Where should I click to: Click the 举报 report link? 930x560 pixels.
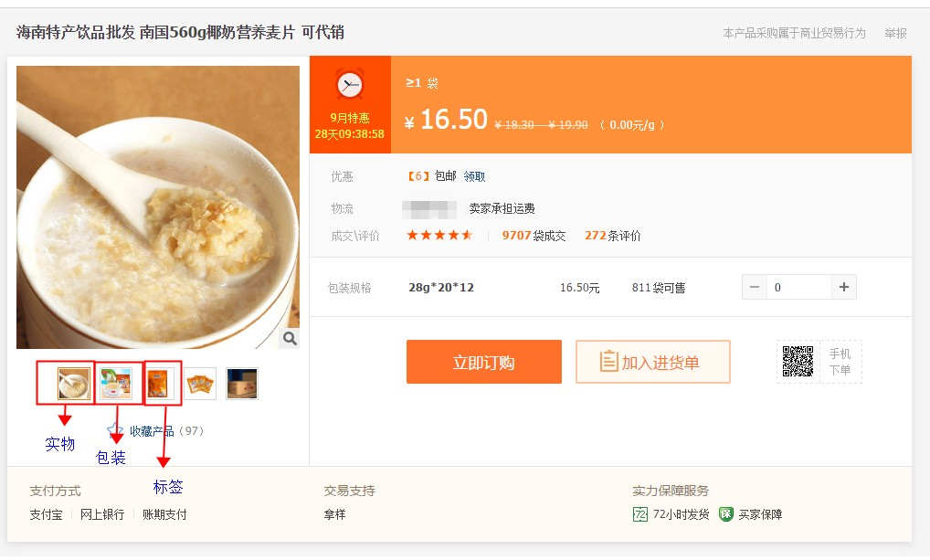895,33
